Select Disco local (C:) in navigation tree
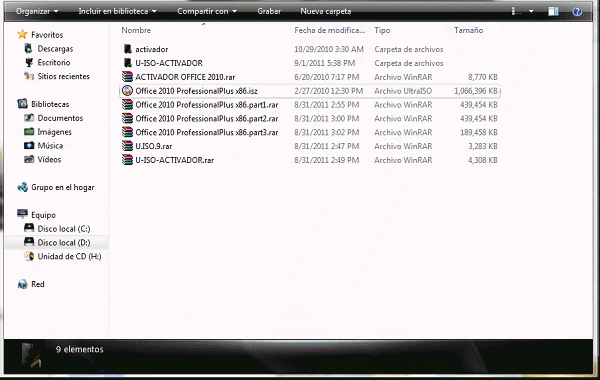 (x=64, y=228)
